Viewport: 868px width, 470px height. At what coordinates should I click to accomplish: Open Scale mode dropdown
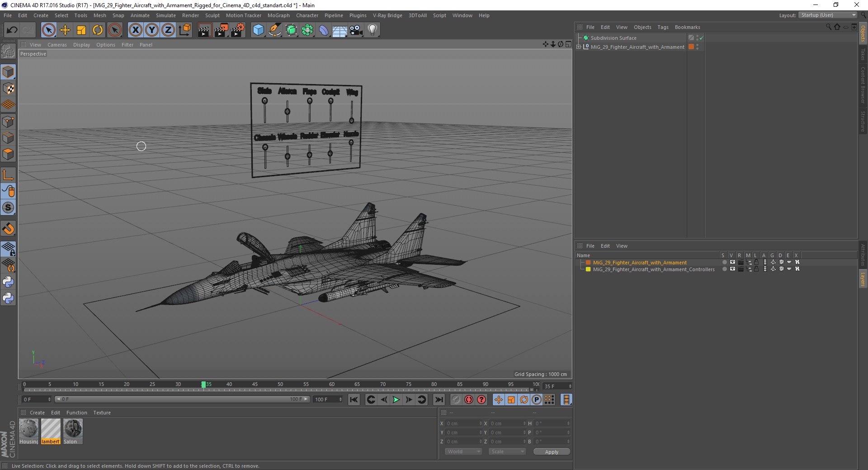tap(507, 451)
